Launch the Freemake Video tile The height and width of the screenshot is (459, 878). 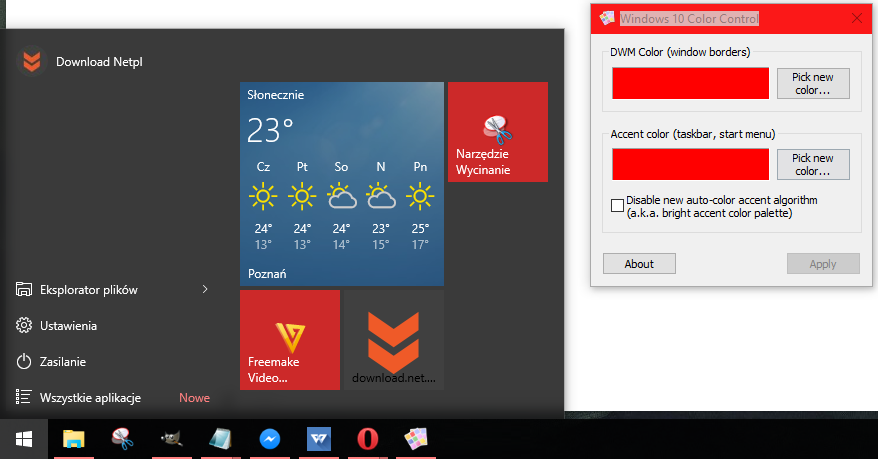(x=290, y=340)
